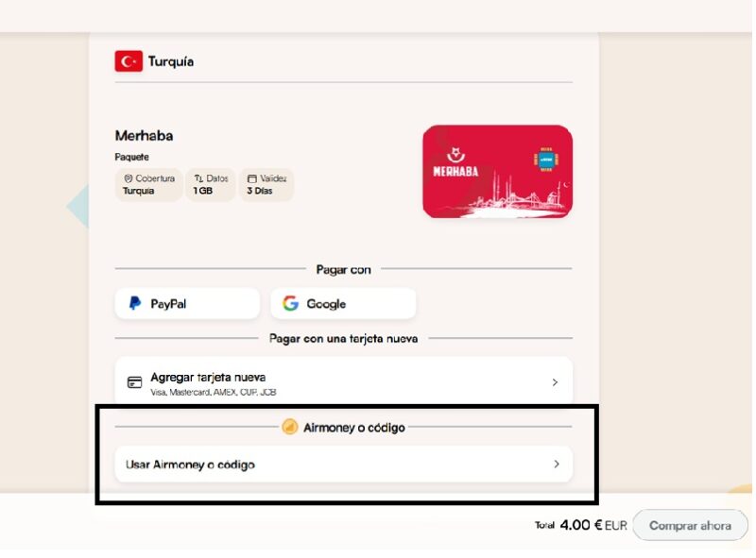
Task: Click the credit card icon
Action: [x=134, y=382]
